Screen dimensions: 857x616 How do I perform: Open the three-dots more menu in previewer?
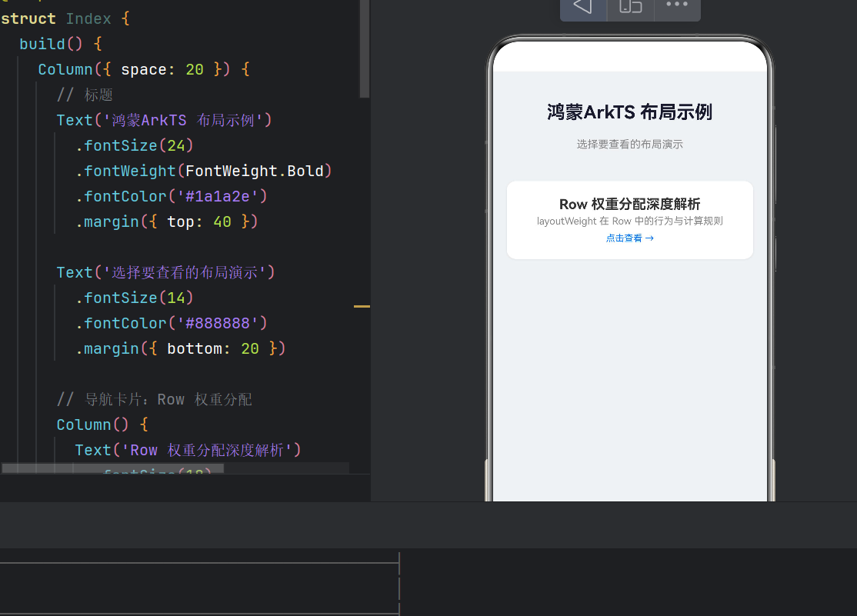pyautogui.click(x=677, y=5)
